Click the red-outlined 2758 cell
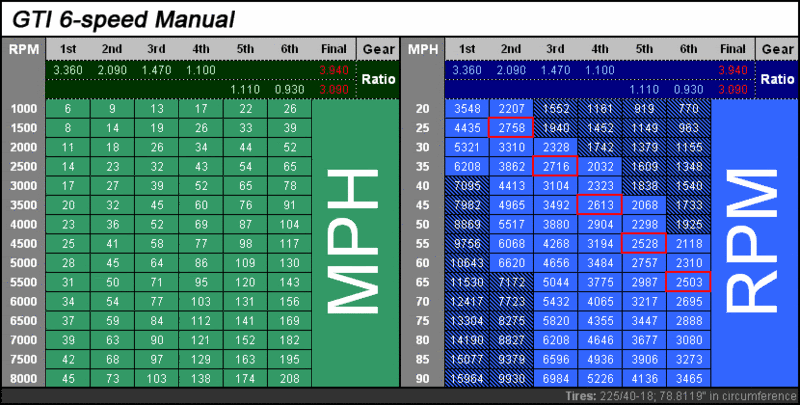 [x=511, y=128]
